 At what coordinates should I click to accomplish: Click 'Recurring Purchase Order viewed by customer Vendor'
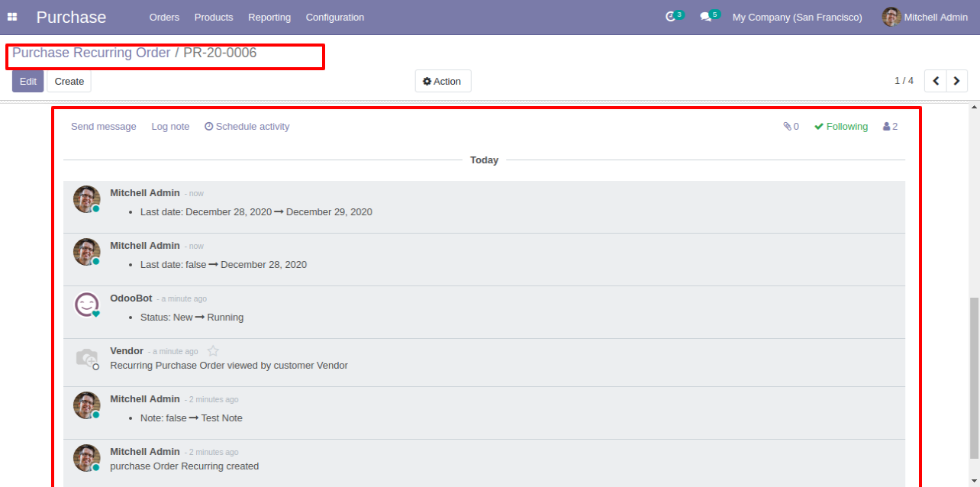[229, 365]
